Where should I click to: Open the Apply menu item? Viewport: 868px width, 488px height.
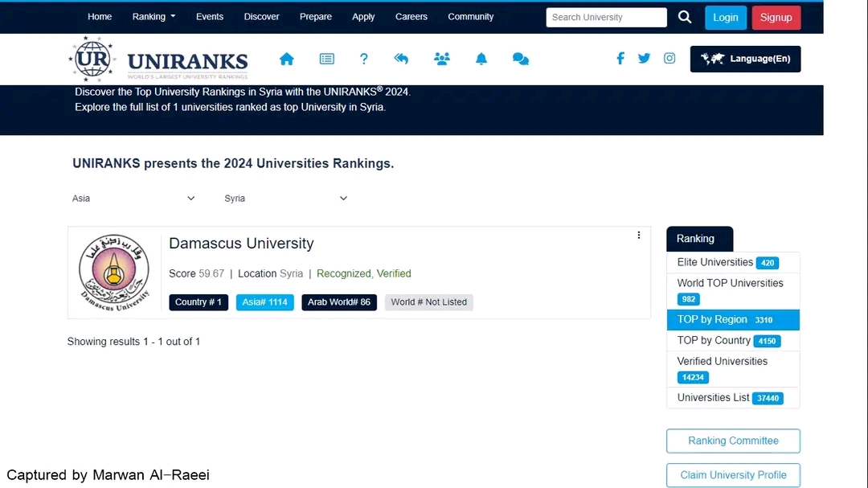(363, 17)
